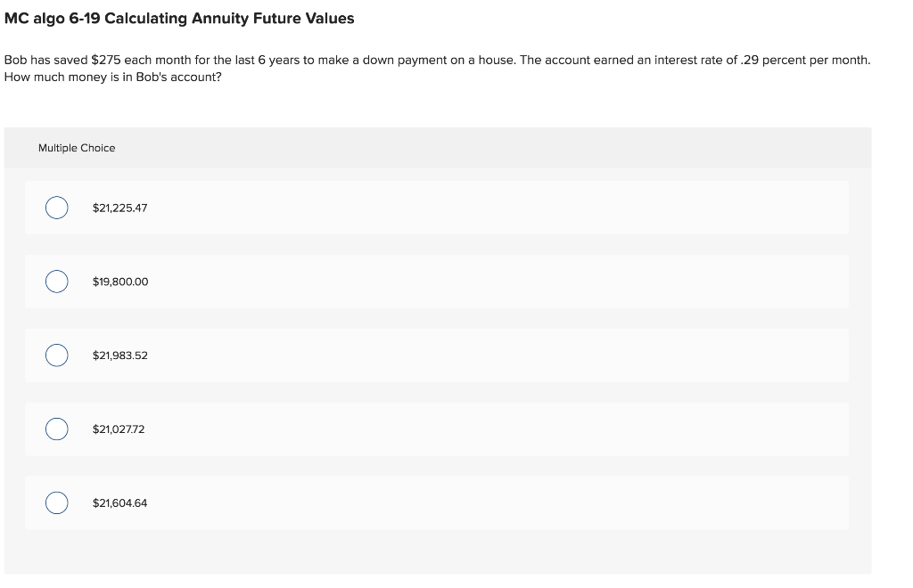Viewport: 913px width, 588px height.
Task: Select the radio button for $21,604.64
Action: 56,502
